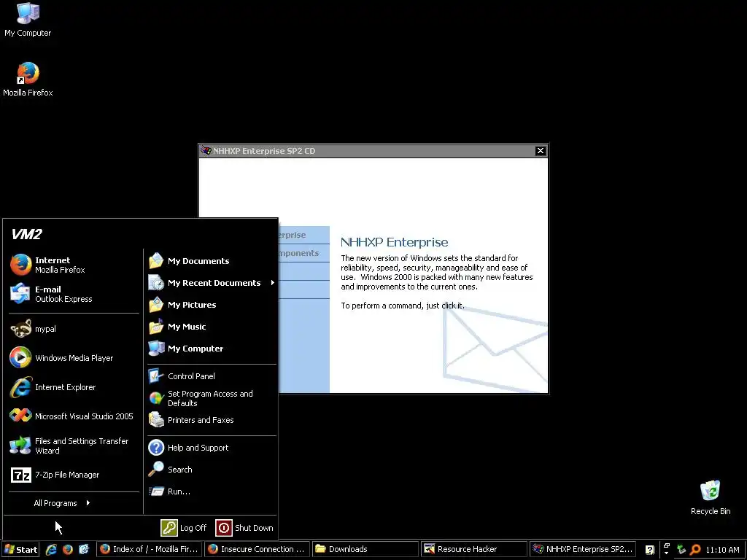Open Help and Support
This screenshot has width=747, height=560.
pos(212,448)
